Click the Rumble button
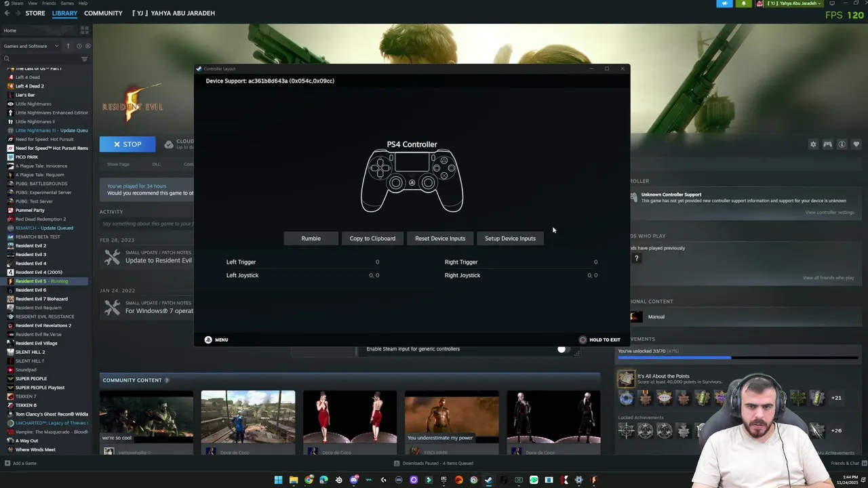Viewport: 868px width, 488px height. click(x=311, y=239)
